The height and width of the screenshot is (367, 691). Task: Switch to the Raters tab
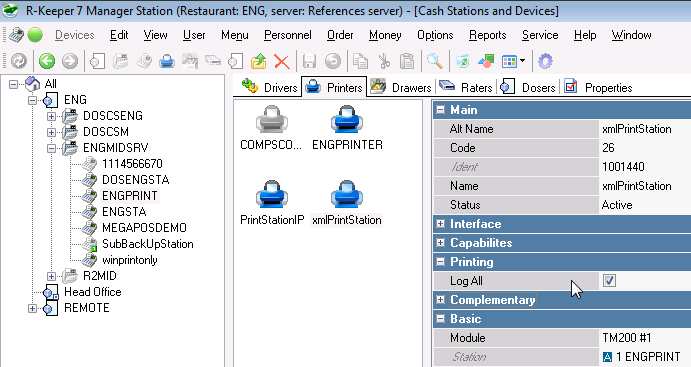click(466, 87)
